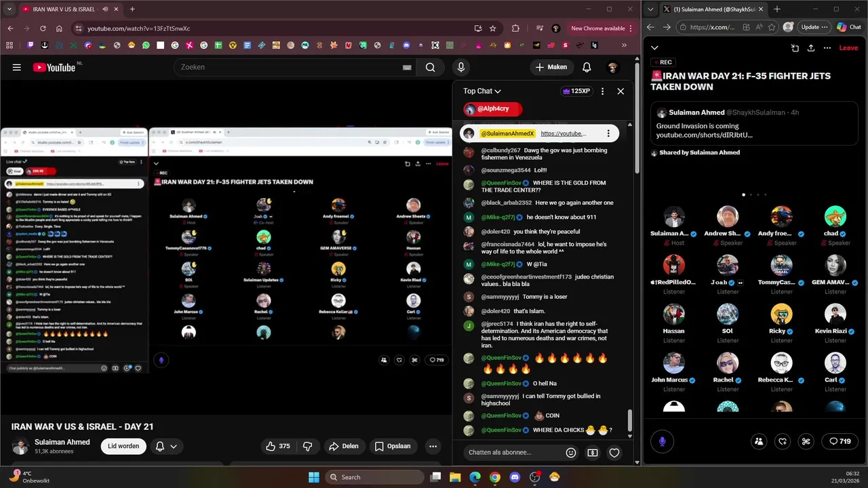This screenshot has width=868, height=488.
Task: Open Chrome extensions puzzle icon
Action: coord(515,28)
